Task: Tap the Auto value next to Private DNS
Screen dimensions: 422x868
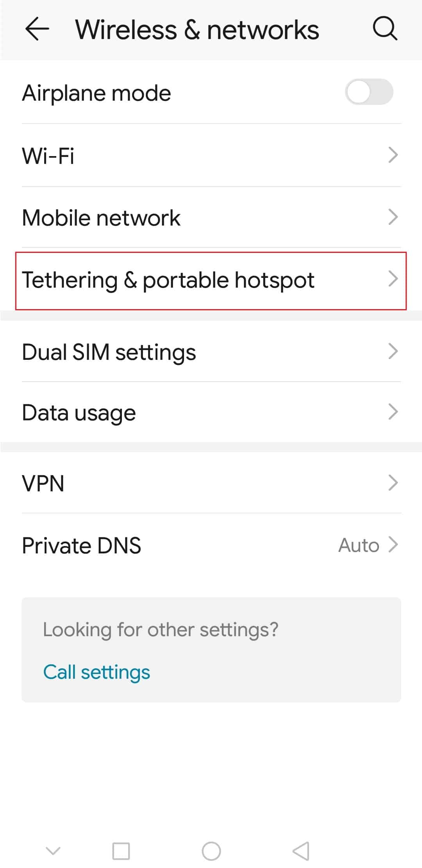Action: pos(359,545)
